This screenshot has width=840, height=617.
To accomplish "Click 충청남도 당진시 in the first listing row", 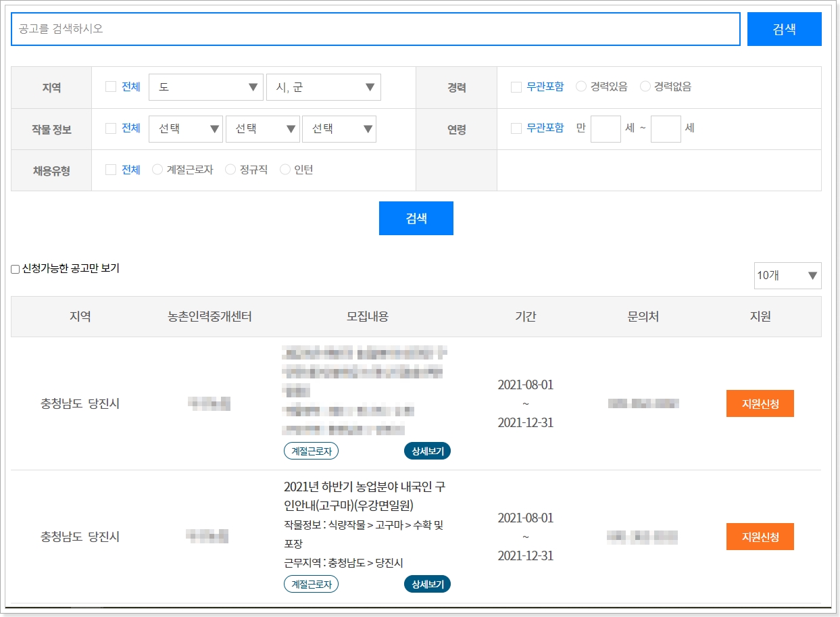I will point(80,404).
